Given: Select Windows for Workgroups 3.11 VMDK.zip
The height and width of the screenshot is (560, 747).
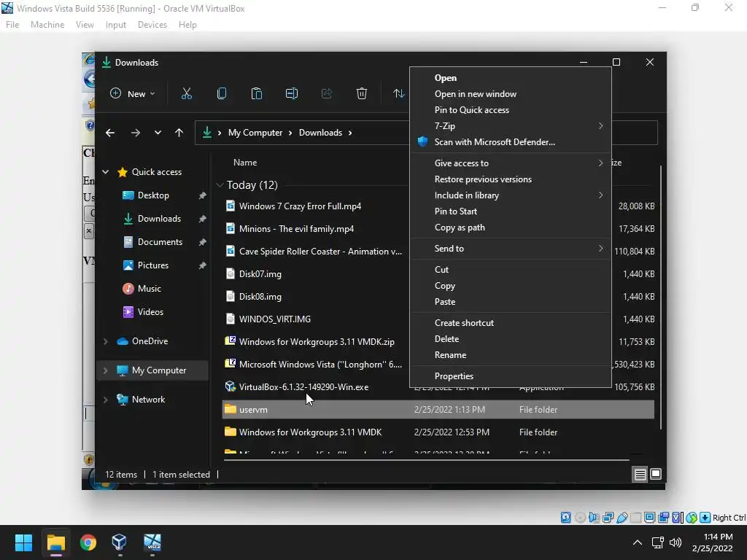Looking at the screenshot, I should coord(317,342).
